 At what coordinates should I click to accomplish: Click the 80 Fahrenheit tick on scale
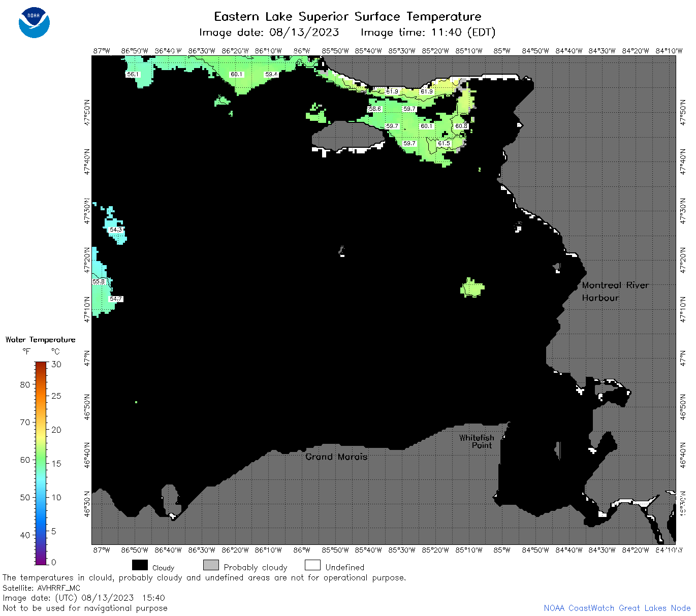pos(25,384)
